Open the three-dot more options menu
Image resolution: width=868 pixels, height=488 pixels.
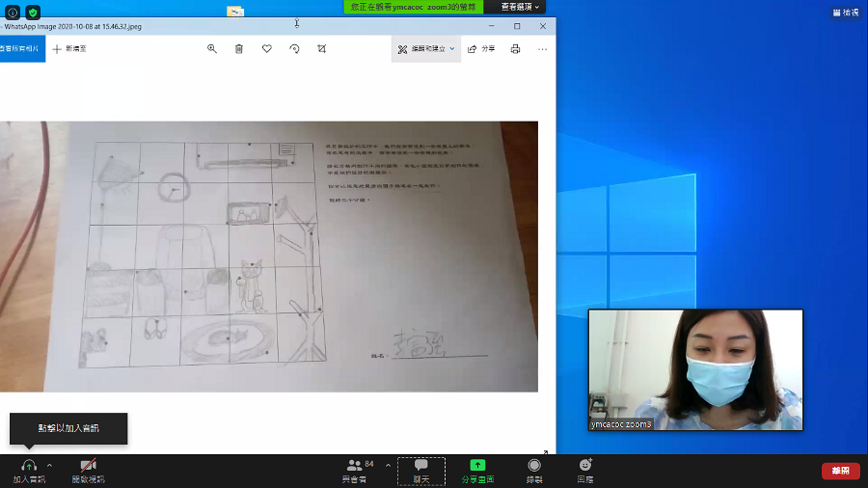542,48
